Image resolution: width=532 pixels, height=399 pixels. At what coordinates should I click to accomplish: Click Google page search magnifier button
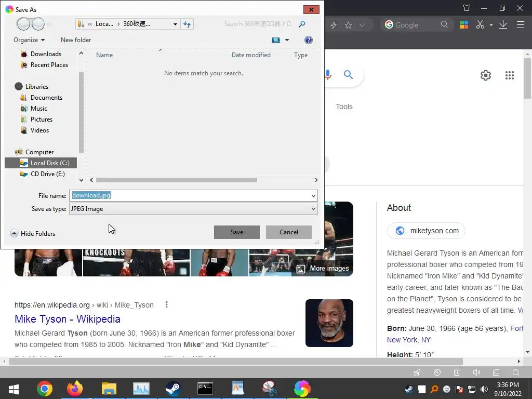pyautogui.click(x=348, y=75)
